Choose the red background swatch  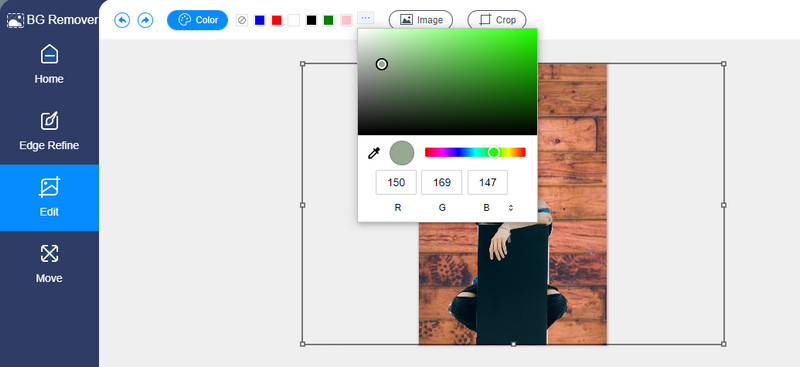coord(277,20)
